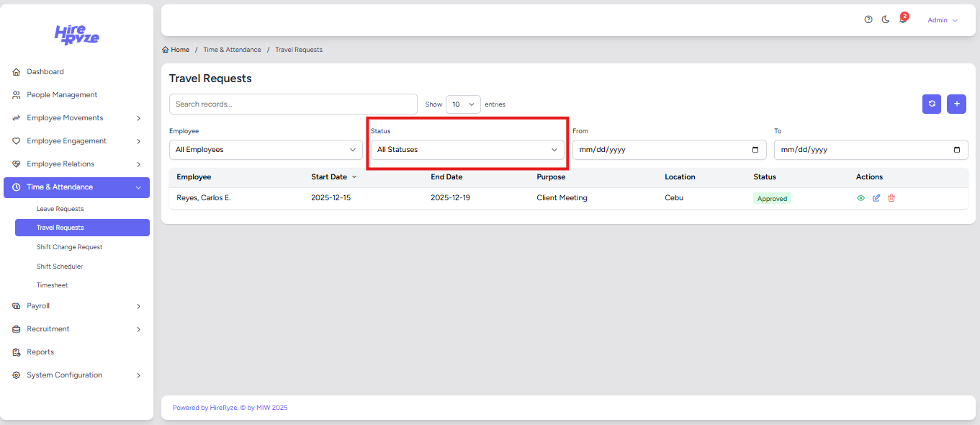The image size is (980, 425).
Task: Toggle dark mode with moon icon
Action: (886, 20)
